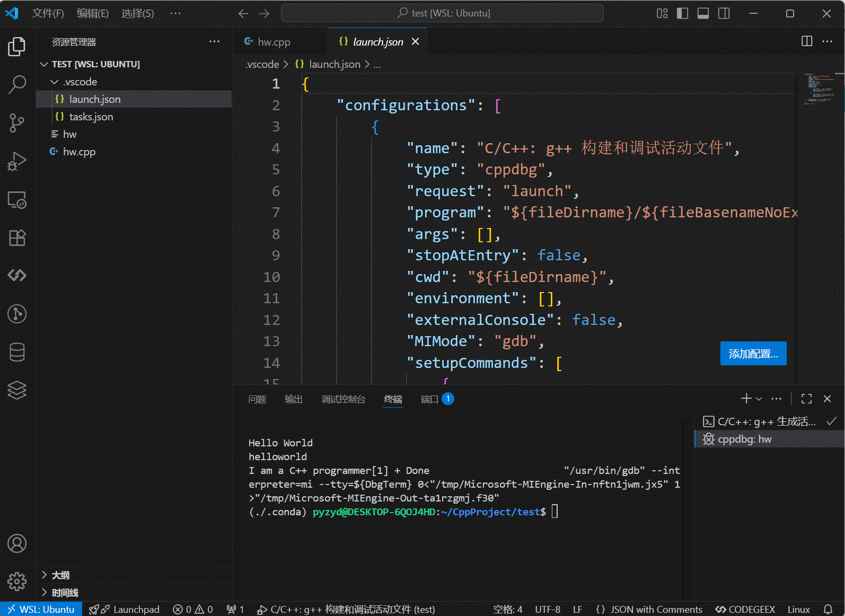Viewport: 845px width, 616px height.
Task: Click the Launchpad status bar item
Action: click(125, 610)
